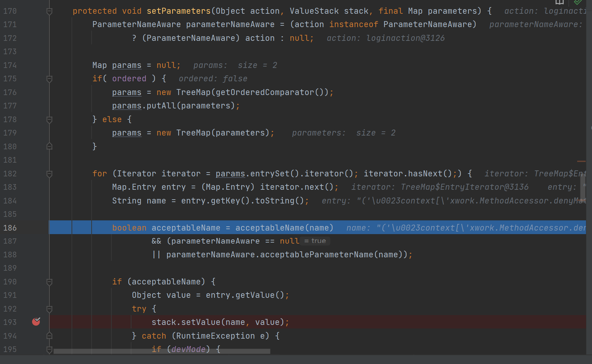Click the '= true' inline debugger hint
Image resolution: width=592 pixels, height=364 pixels.
[x=315, y=241]
